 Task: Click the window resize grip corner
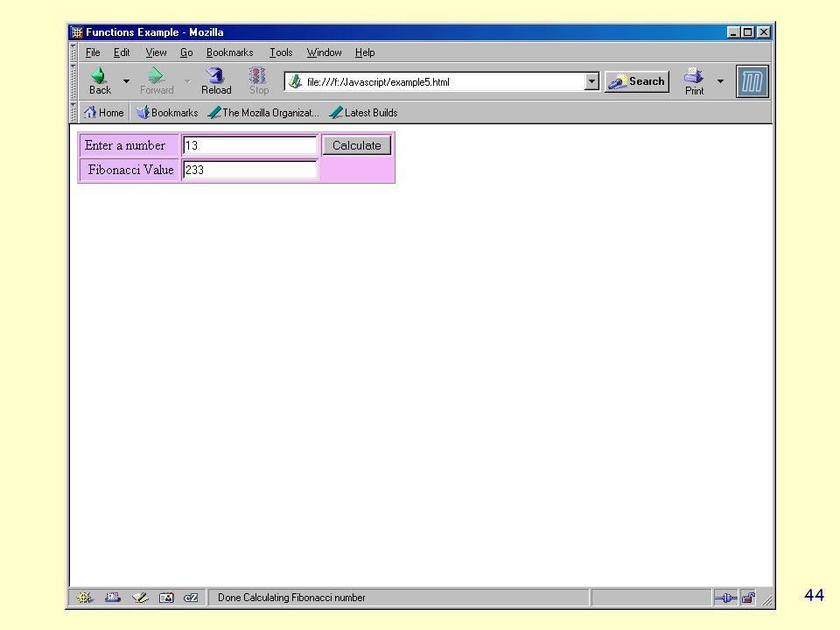(767, 600)
